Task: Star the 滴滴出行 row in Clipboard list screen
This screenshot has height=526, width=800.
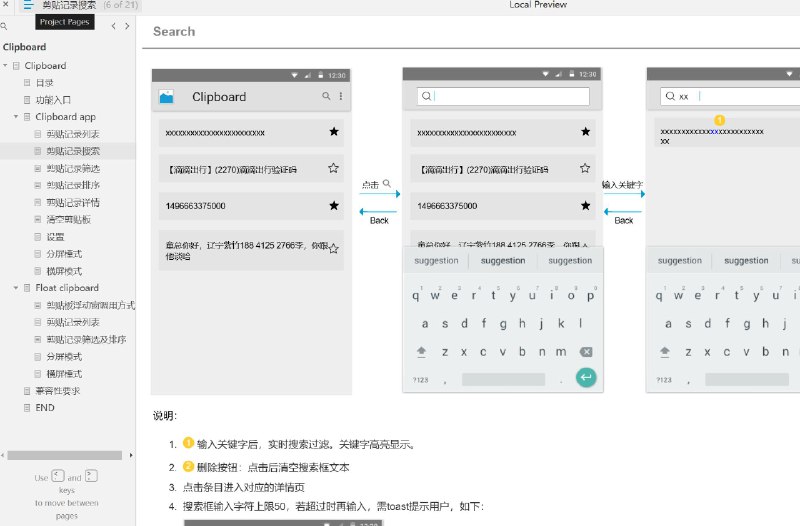Action: [333, 168]
